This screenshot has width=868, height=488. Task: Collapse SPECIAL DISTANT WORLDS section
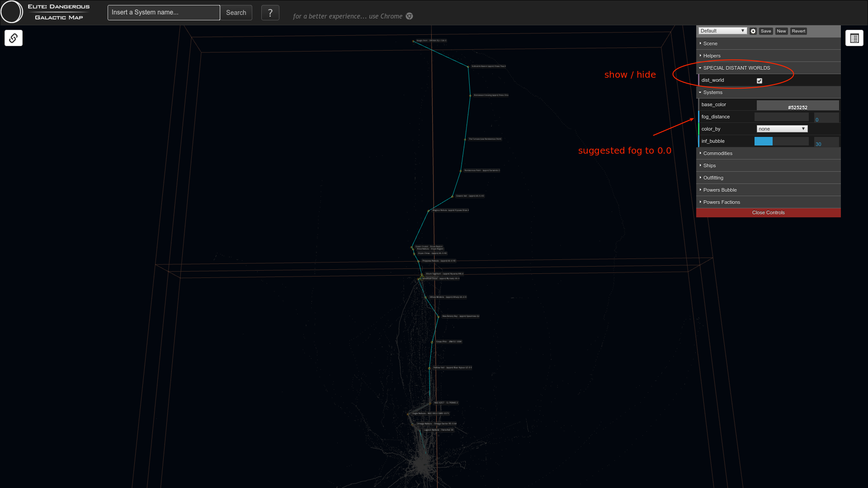coord(769,68)
